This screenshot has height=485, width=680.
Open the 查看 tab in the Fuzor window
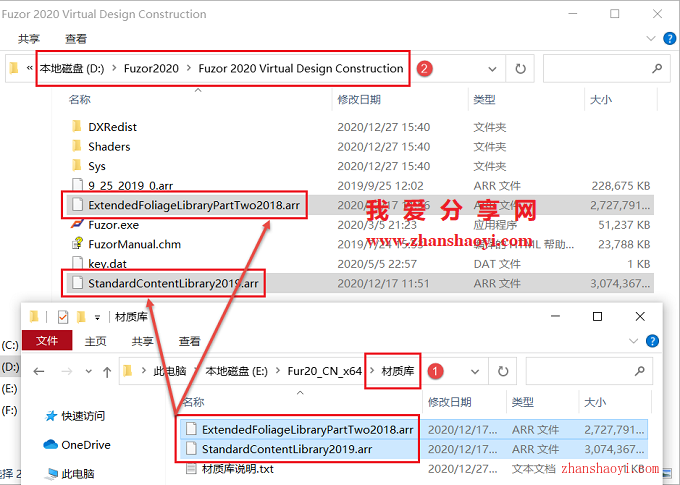pyautogui.click(x=76, y=39)
